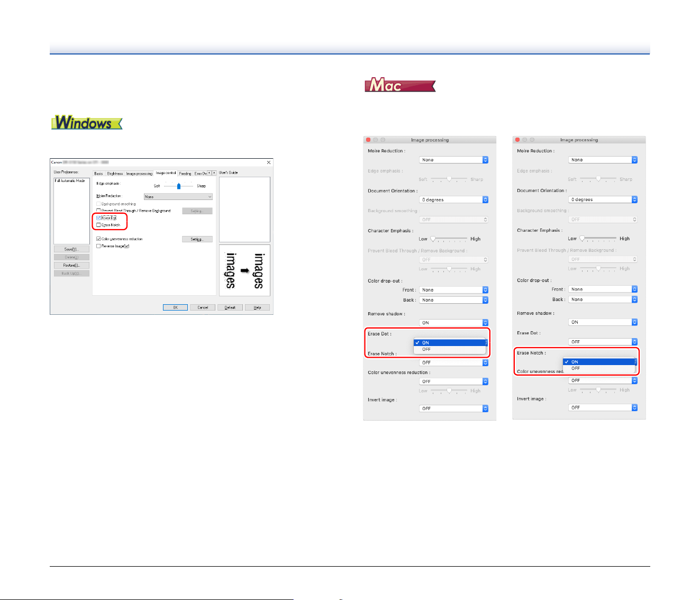Open Remove shadow dropdown in left Mac window
Viewport: 700px width, 600px height.
(x=454, y=323)
